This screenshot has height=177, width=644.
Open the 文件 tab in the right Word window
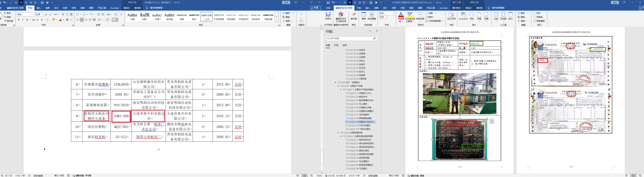coord(328,8)
